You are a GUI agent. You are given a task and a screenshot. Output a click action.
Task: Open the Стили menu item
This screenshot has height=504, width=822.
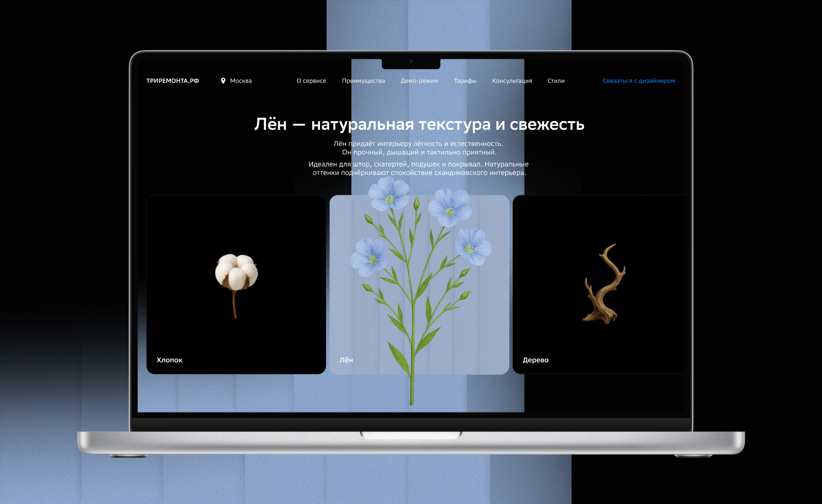pos(556,81)
